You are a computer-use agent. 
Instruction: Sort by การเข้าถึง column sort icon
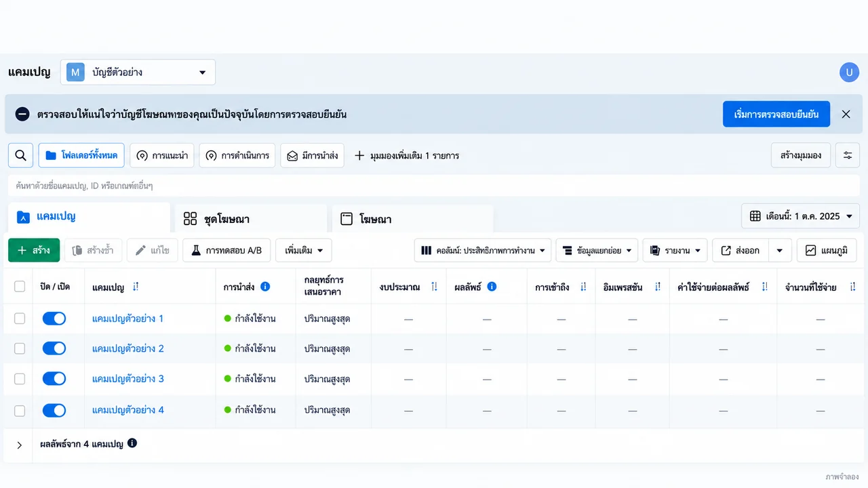click(x=583, y=287)
